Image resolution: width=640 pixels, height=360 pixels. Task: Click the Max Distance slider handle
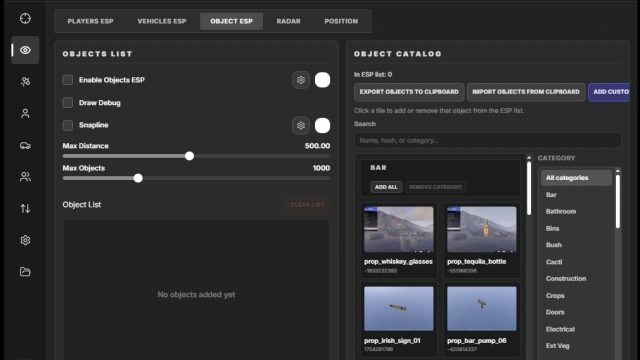(189, 156)
